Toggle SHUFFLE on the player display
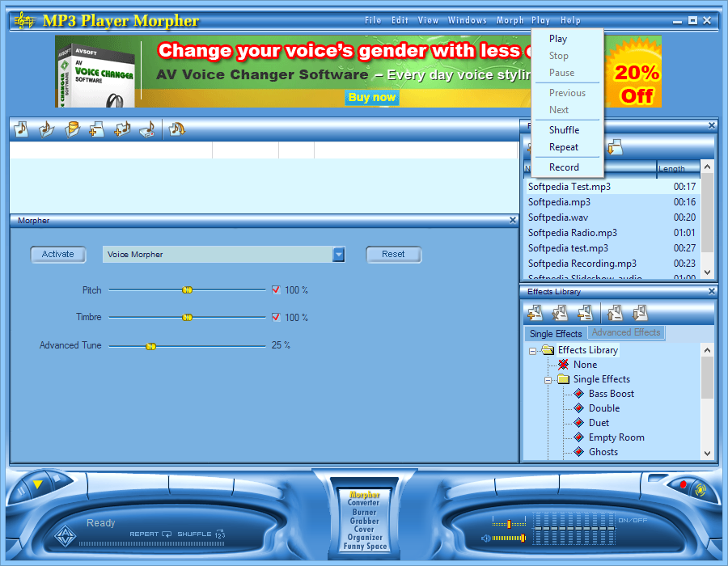 pos(201,534)
